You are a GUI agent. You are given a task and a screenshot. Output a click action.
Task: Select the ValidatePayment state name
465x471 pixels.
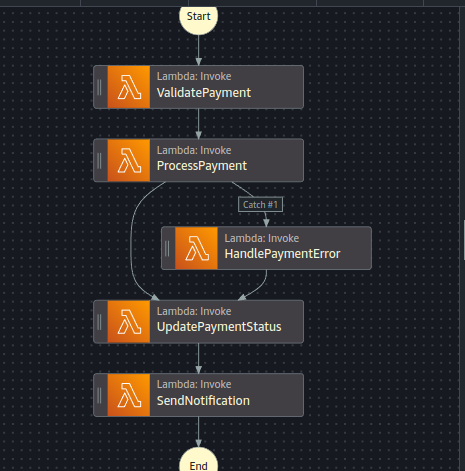pos(204,93)
